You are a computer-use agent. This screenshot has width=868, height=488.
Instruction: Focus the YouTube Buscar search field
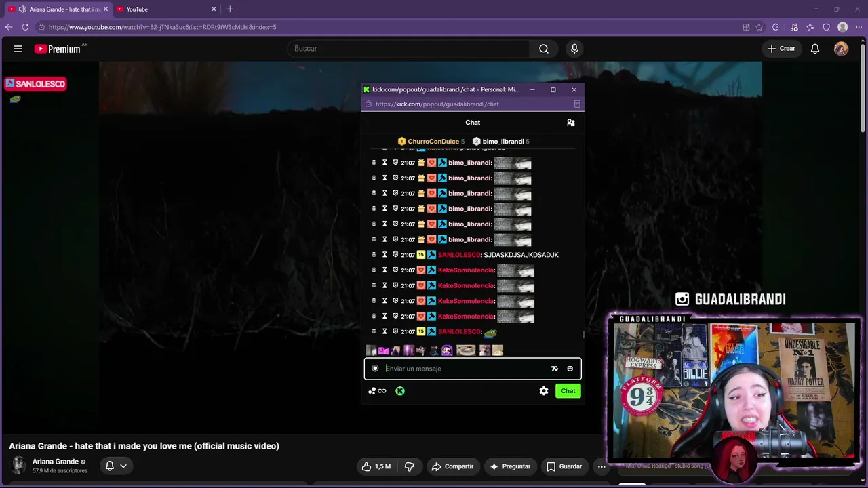(x=408, y=49)
